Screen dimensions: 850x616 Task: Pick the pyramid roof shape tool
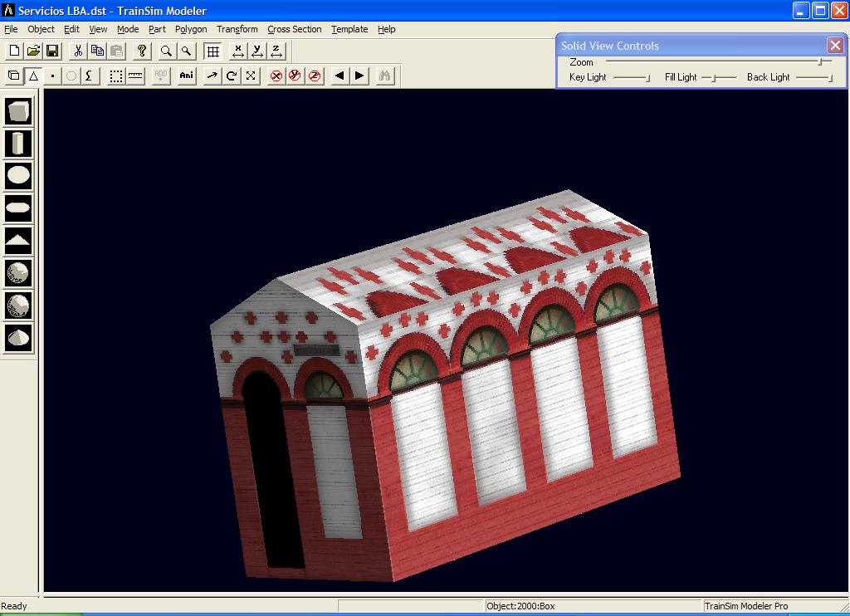(x=18, y=241)
